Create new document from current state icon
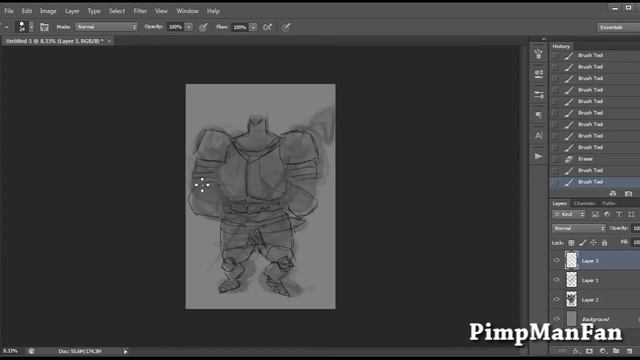The height and width of the screenshot is (360, 640). pos(613,193)
